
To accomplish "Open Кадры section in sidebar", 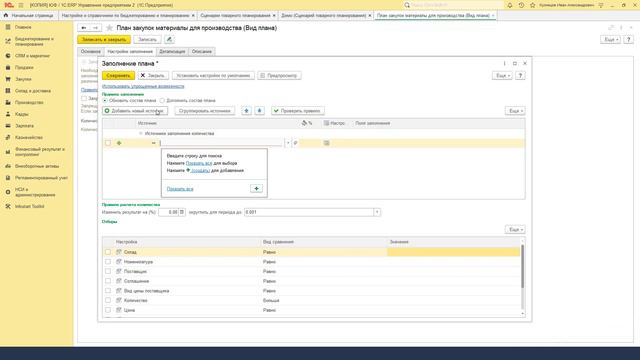I will (x=22, y=114).
